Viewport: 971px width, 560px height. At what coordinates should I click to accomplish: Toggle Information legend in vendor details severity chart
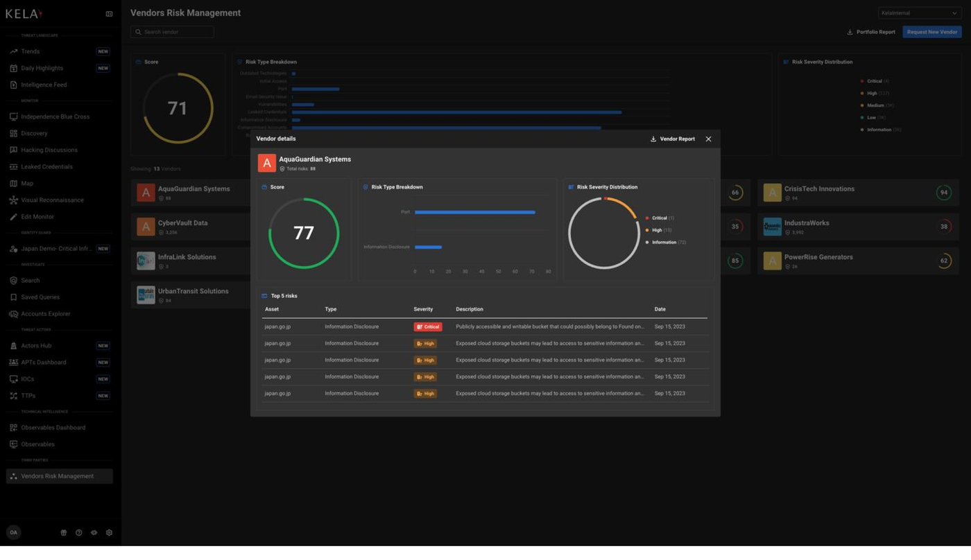coord(666,242)
